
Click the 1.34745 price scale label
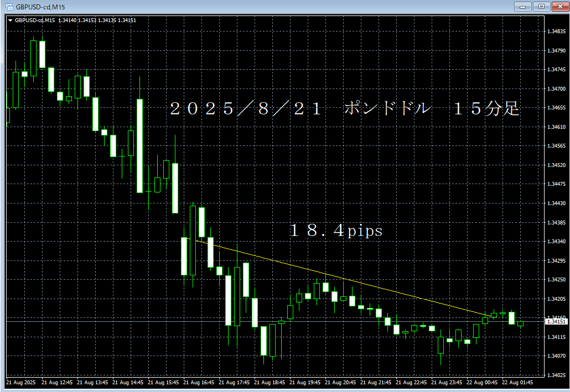(x=557, y=70)
